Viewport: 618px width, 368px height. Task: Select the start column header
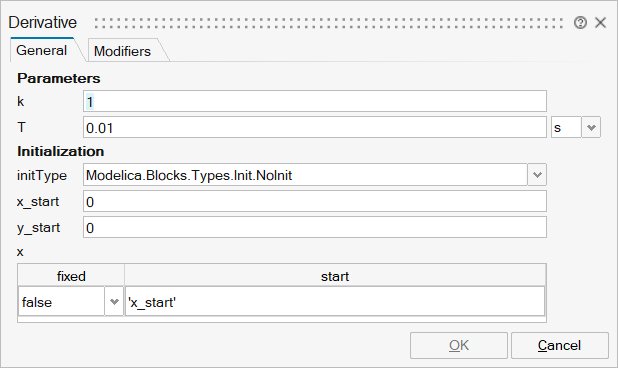335,276
